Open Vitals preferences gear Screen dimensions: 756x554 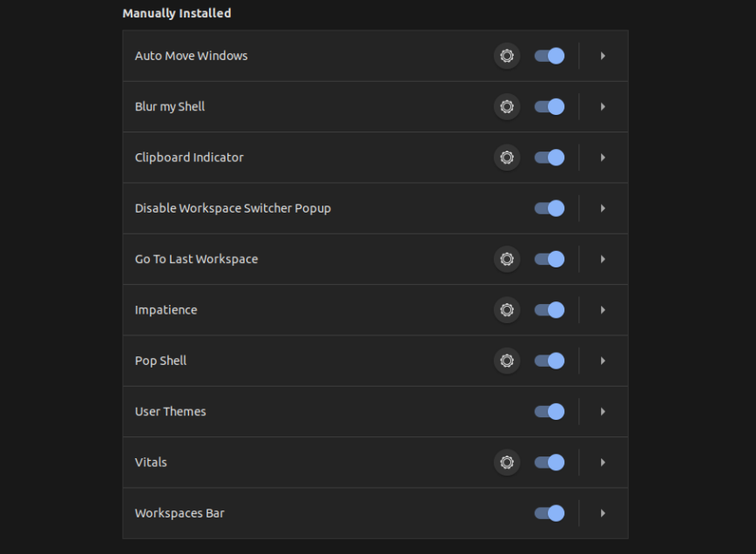507,463
